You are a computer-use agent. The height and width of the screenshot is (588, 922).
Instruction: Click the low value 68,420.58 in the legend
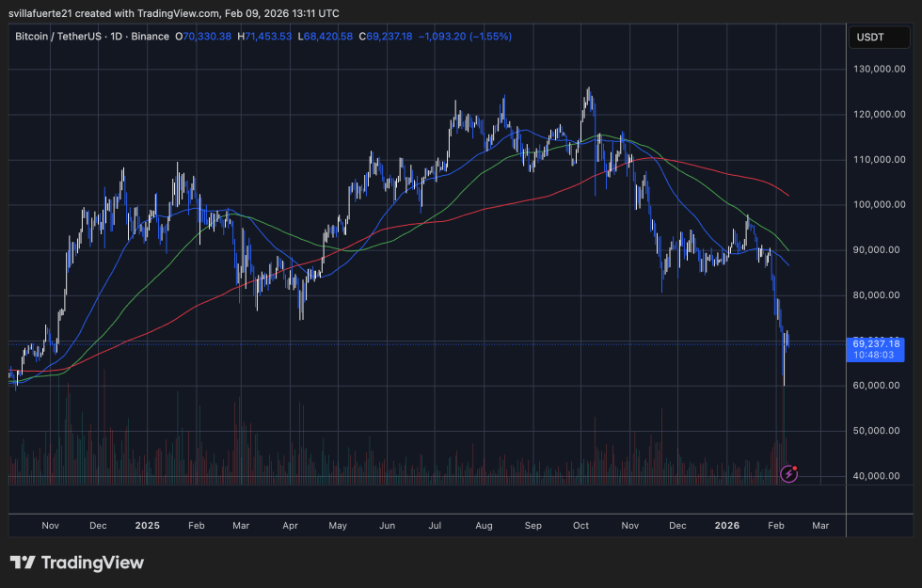coord(326,37)
